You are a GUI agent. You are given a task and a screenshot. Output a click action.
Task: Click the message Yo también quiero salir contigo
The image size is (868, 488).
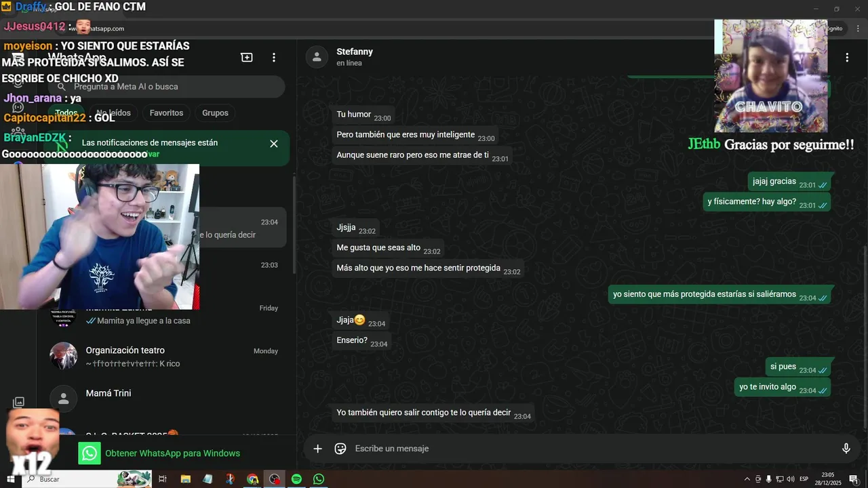433,413
